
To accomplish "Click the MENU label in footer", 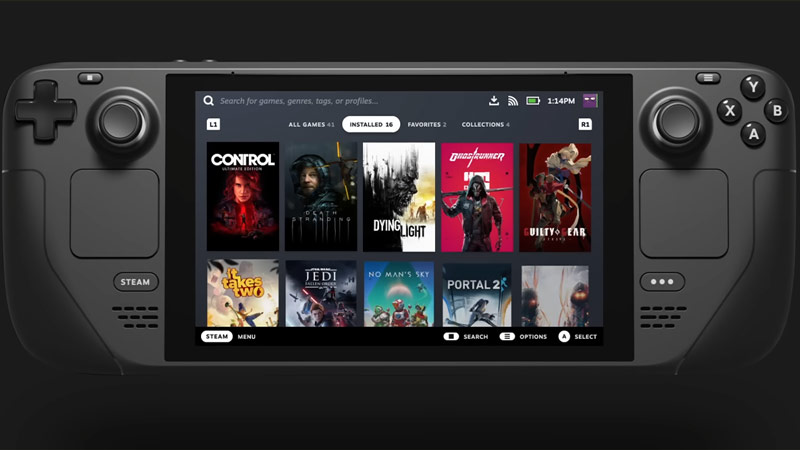I will tap(246, 337).
